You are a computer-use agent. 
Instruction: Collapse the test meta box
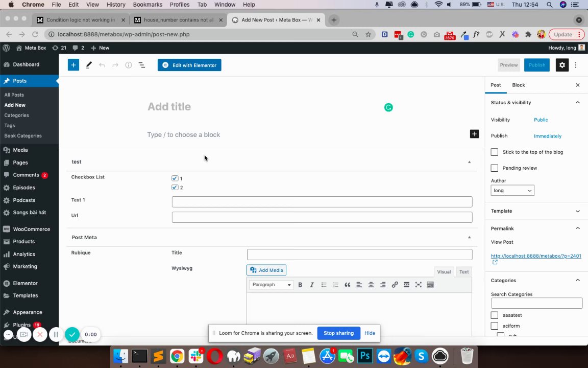469,162
